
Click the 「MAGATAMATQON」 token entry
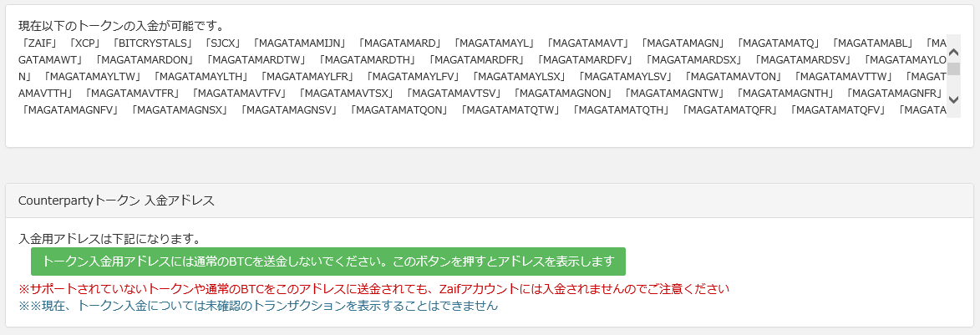pos(403,109)
